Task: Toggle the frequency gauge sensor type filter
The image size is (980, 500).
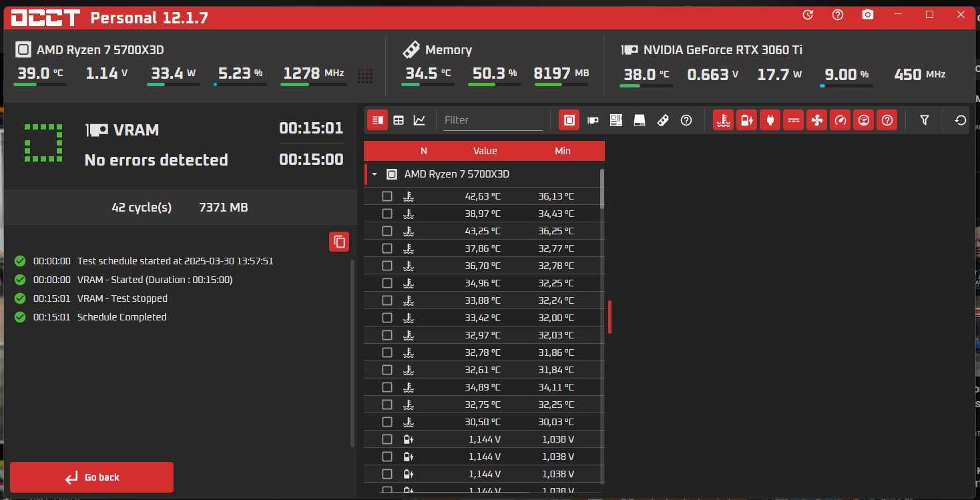Action: coord(840,120)
